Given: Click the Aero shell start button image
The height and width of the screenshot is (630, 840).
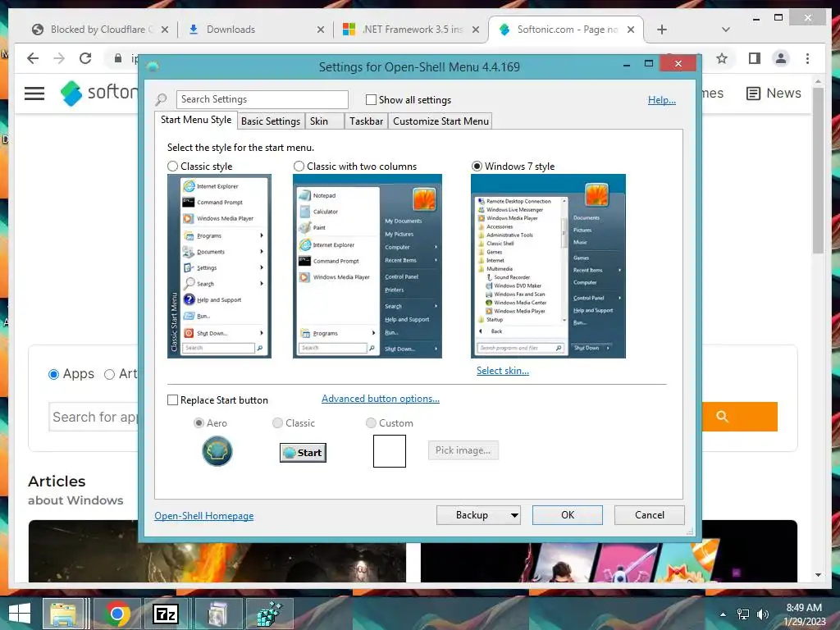Looking at the screenshot, I should pos(217,451).
